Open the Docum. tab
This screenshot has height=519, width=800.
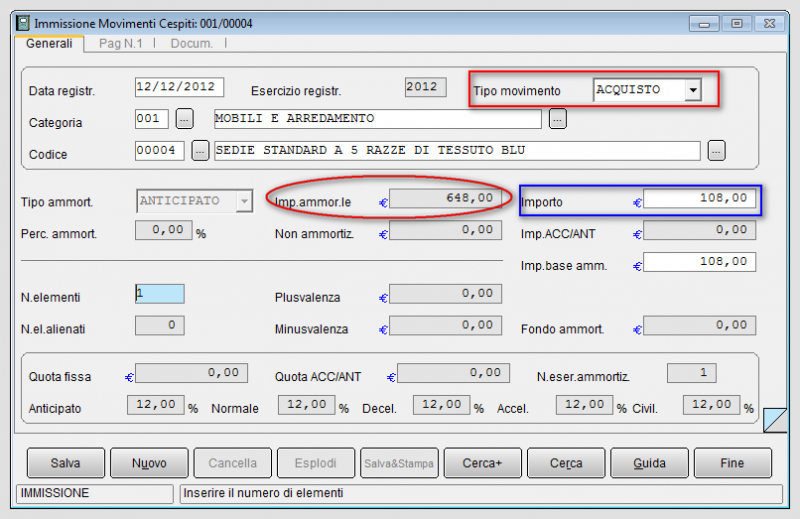click(192, 43)
